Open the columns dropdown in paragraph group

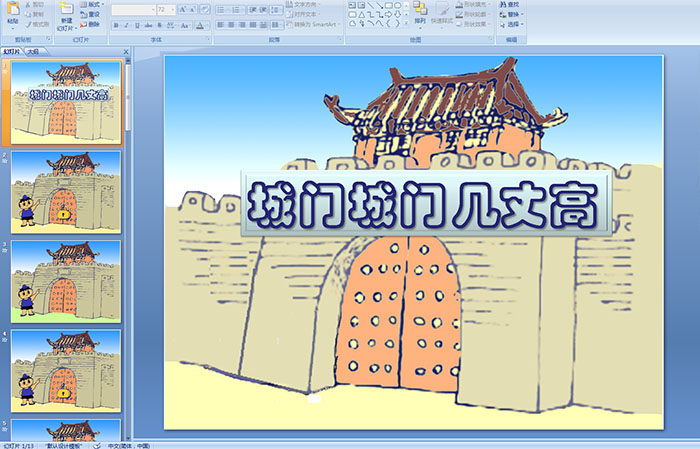[277, 25]
